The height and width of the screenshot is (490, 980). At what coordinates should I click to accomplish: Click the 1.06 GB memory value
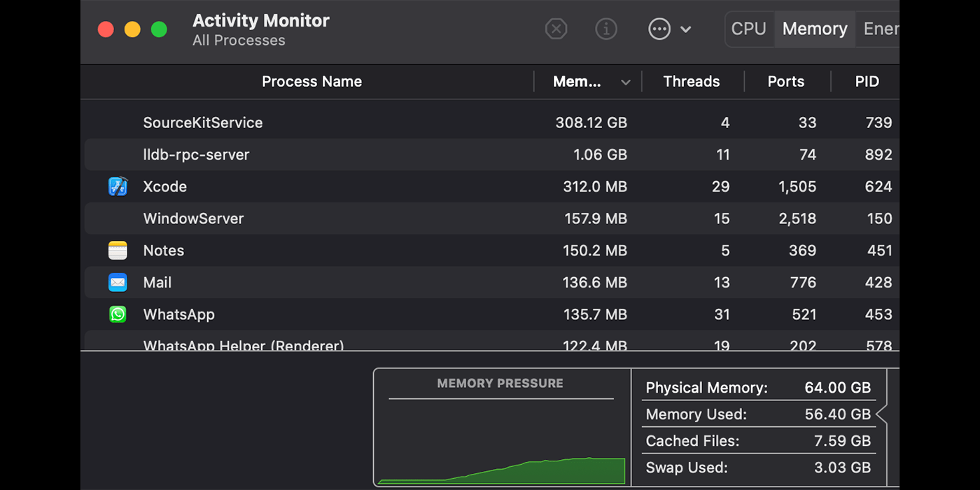tap(600, 155)
